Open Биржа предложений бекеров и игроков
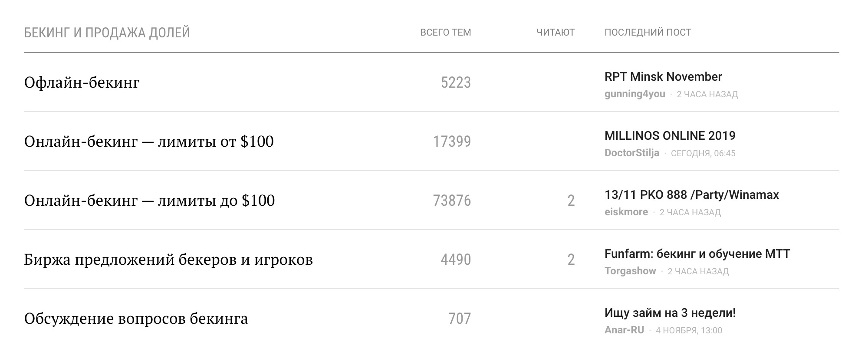The image size is (868, 362). pos(168,260)
